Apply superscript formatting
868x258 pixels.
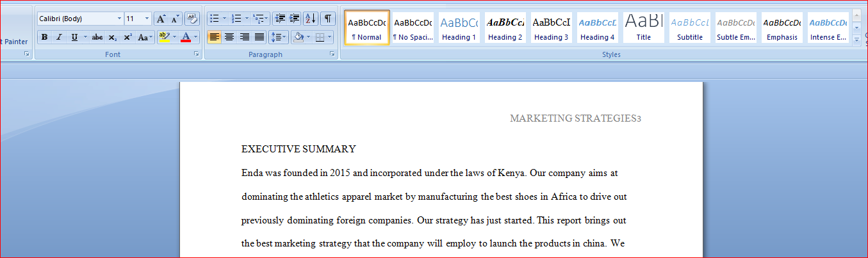pos(127,37)
